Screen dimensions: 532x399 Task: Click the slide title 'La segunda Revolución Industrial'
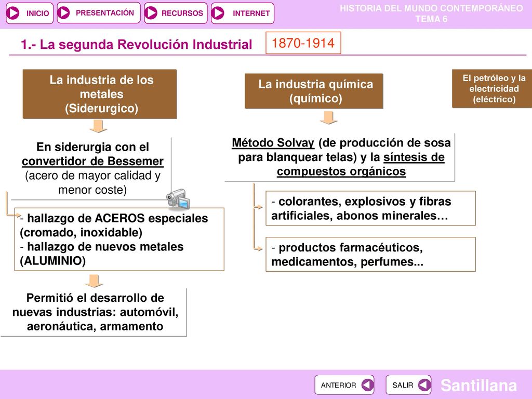click(137, 45)
